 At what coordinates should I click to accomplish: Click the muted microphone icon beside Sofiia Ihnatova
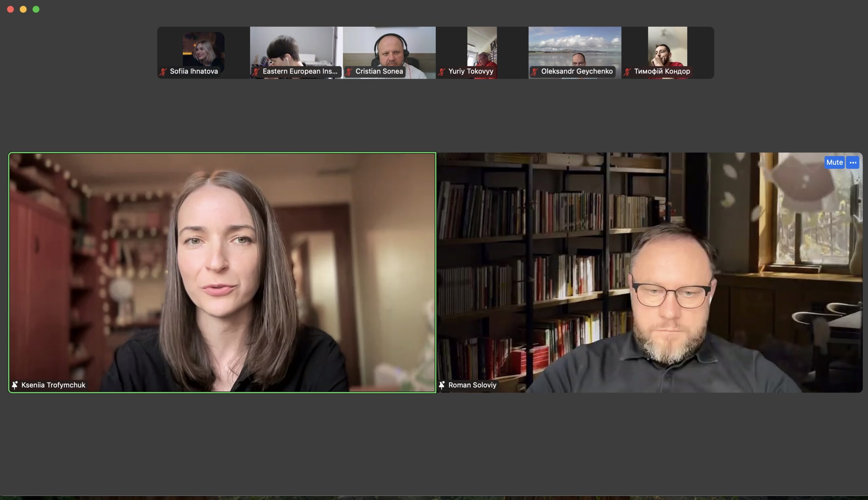pos(163,72)
